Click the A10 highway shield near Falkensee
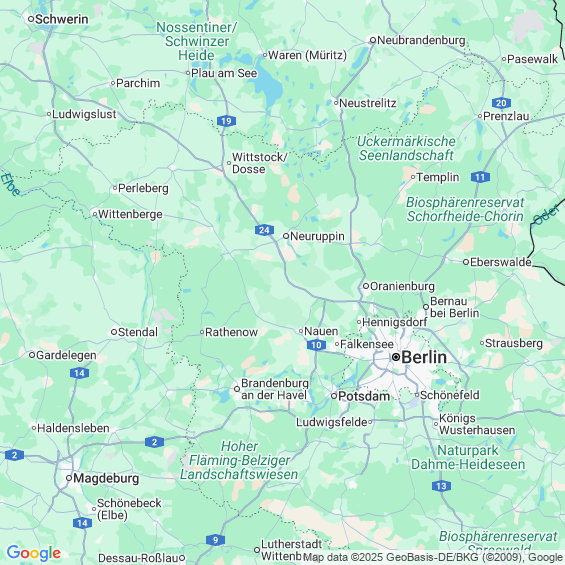Screen dimensions: 565x565 (x=316, y=345)
